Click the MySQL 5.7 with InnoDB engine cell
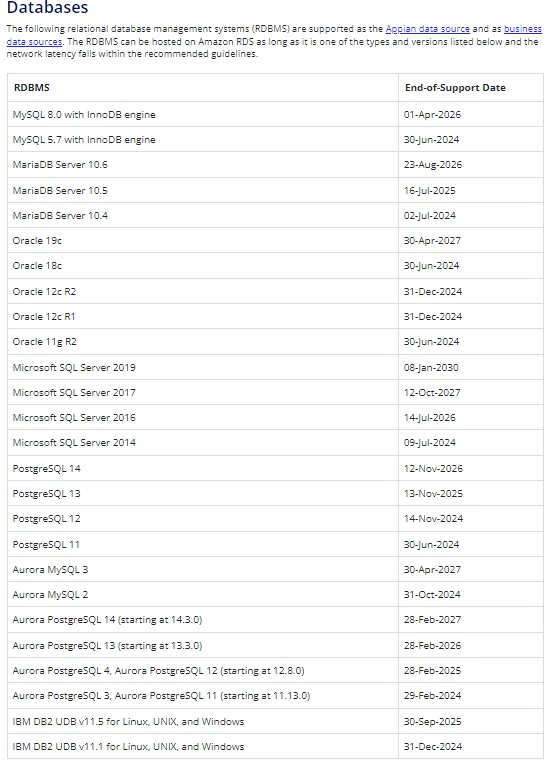Viewport: 553px width, 771px height. (203, 140)
